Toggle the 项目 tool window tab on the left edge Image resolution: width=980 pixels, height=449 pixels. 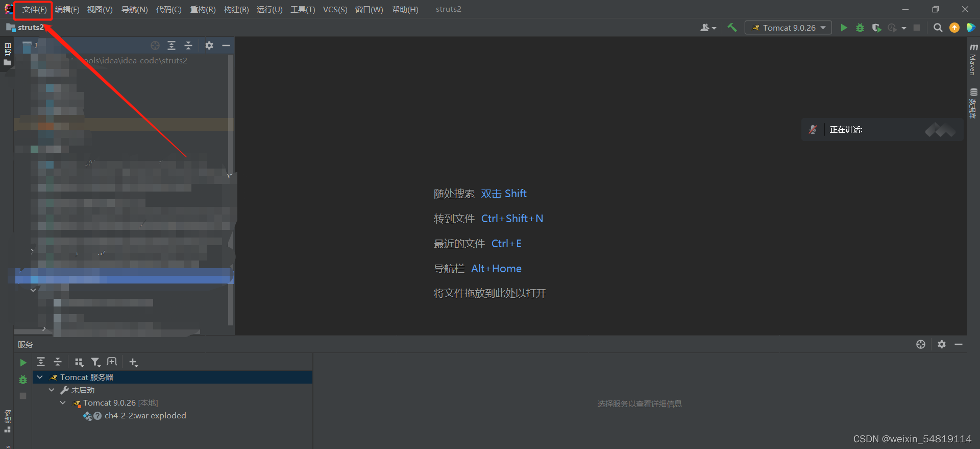(7, 55)
